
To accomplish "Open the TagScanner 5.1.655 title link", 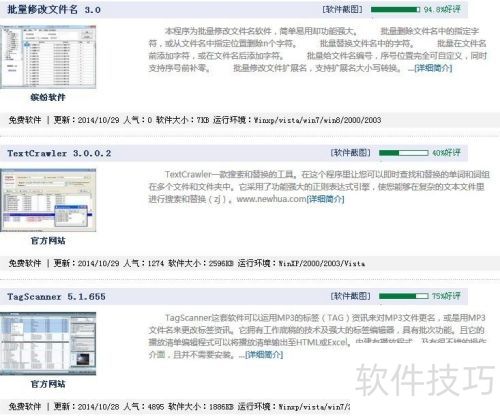I will (56, 297).
